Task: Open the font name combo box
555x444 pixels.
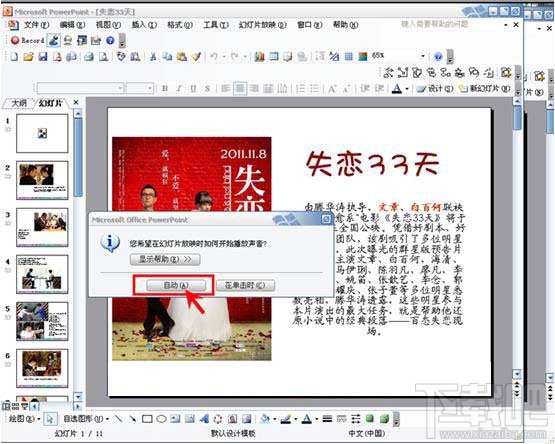Action: pos(81,88)
